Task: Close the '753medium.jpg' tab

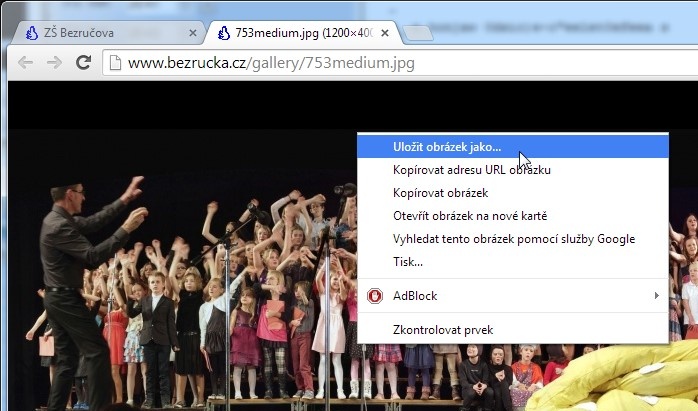Action: pyautogui.click(x=385, y=33)
